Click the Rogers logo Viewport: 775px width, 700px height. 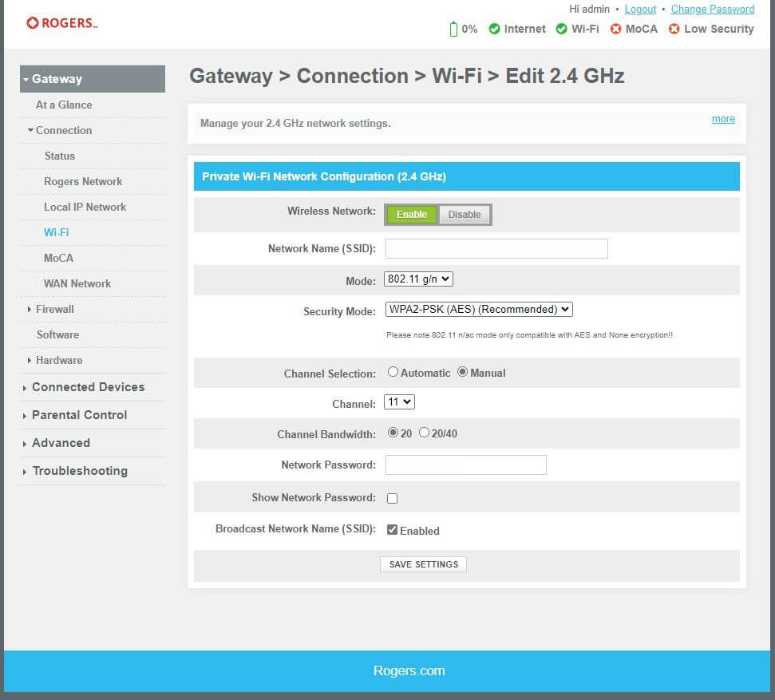[x=61, y=22]
